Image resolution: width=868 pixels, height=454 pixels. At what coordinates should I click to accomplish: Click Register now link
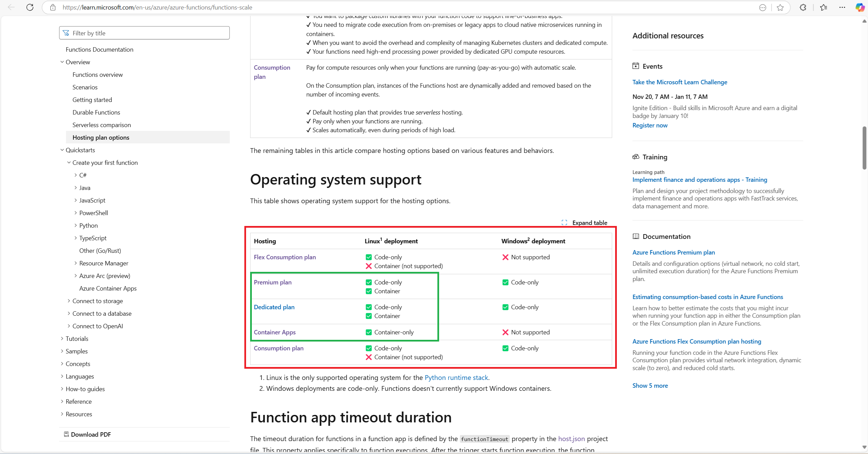tap(650, 125)
